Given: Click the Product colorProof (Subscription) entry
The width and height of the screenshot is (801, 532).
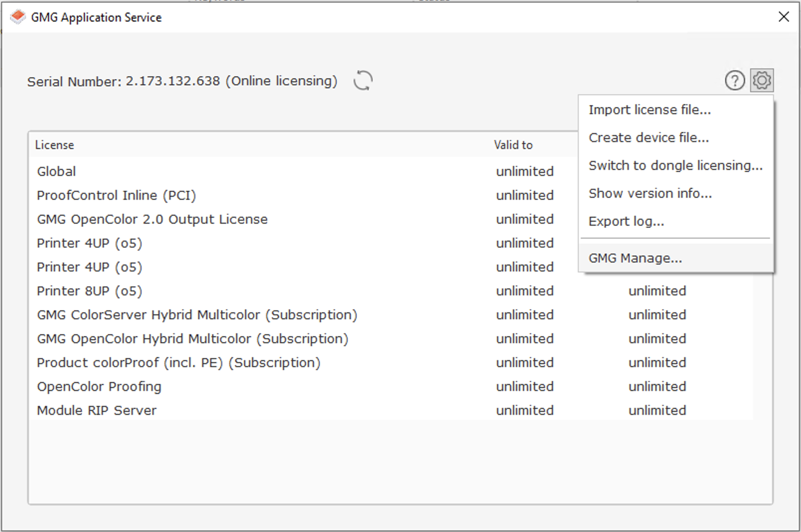Looking at the screenshot, I should pos(179,363).
